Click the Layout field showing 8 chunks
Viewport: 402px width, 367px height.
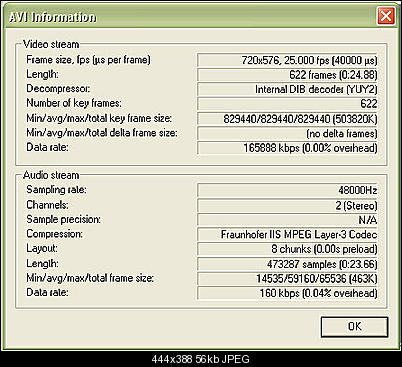pos(287,249)
